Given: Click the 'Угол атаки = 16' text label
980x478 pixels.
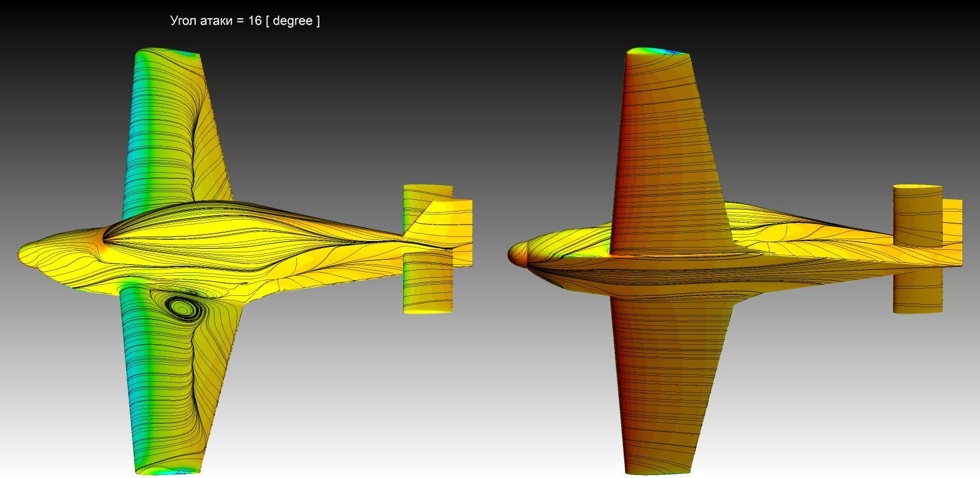Looking at the screenshot, I should pyautogui.click(x=245, y=21).
